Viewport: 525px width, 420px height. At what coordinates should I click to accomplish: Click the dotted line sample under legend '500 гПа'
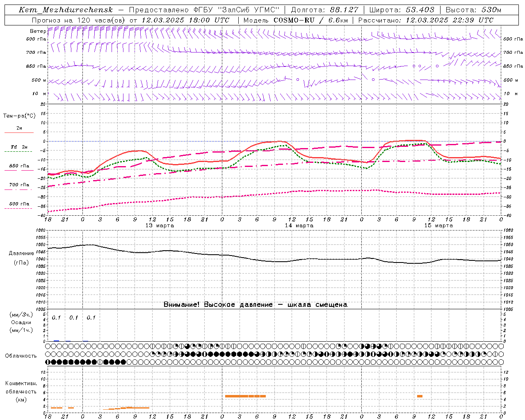[x=18, y=208]
